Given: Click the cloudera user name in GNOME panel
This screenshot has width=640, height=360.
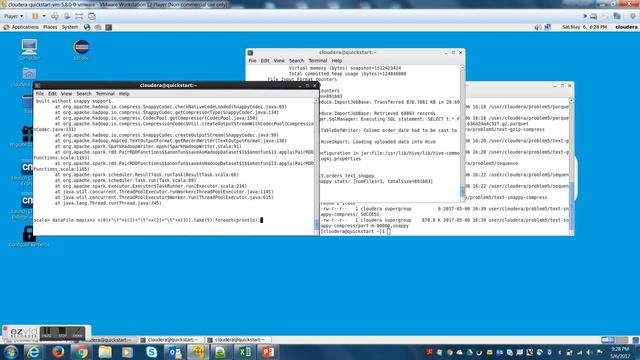Looking at the screenshot, I should [x=626, y=27].
